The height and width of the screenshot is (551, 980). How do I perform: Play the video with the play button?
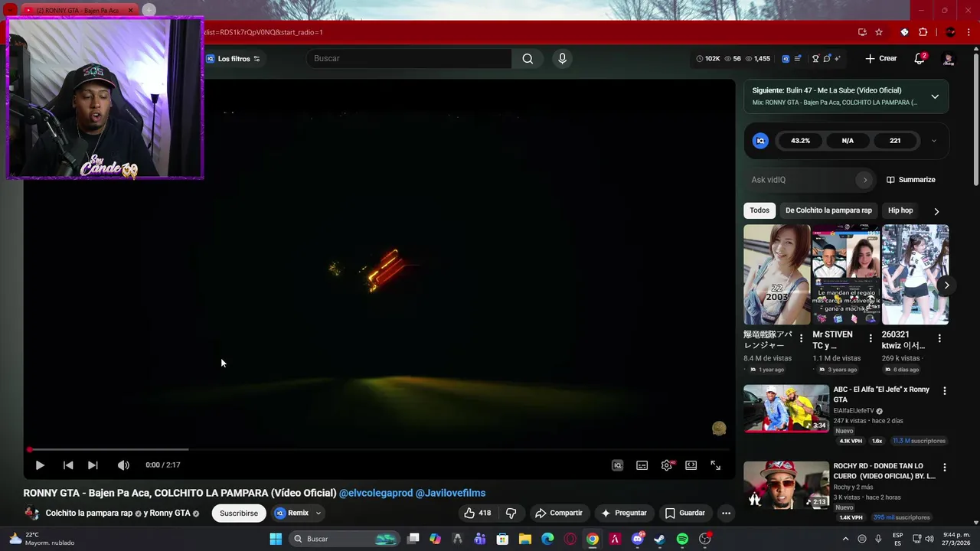[x=40, y=465]
